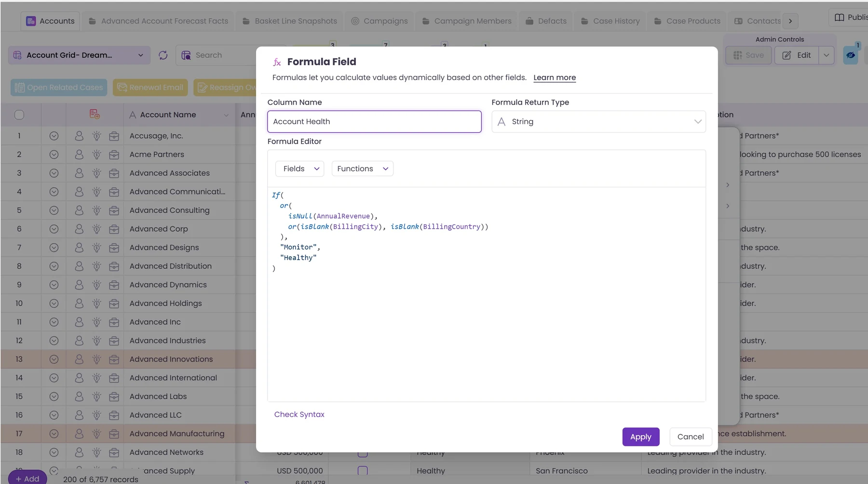868x484 pixels.
Task: Expand the arrow dropdown next to Edit
Action: 827,55
